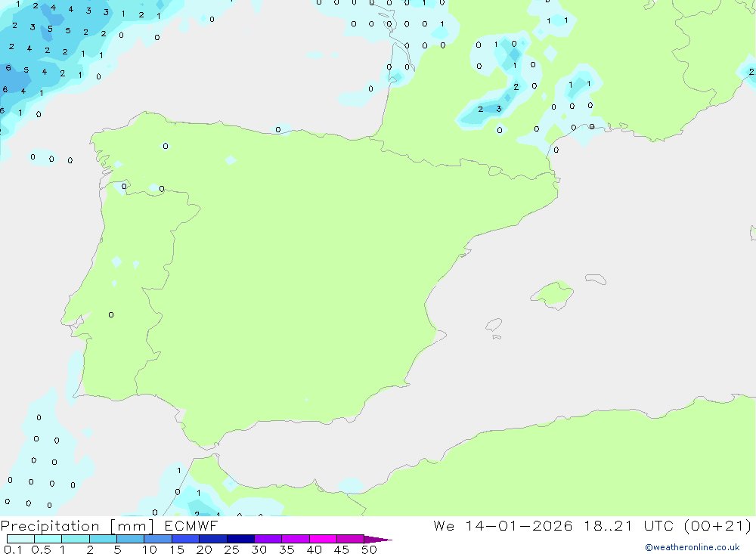Click the Menorca island outline

(x=596, y=279)
